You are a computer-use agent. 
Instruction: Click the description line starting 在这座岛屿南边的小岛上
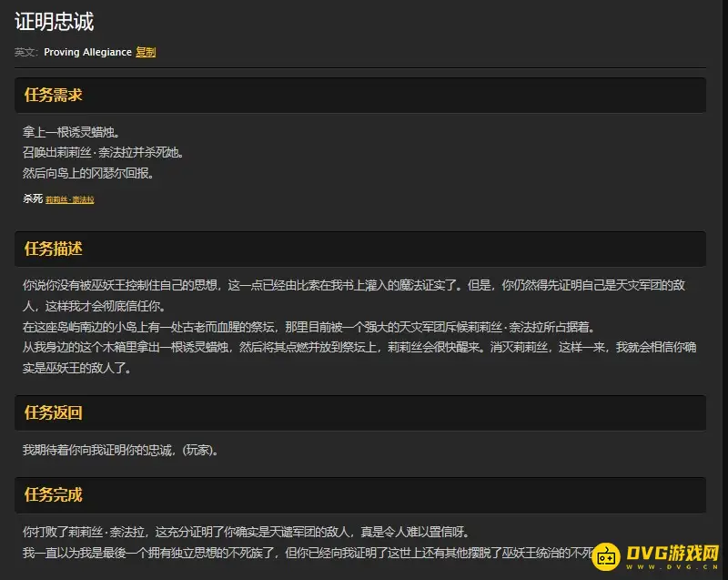coord(308,327)
